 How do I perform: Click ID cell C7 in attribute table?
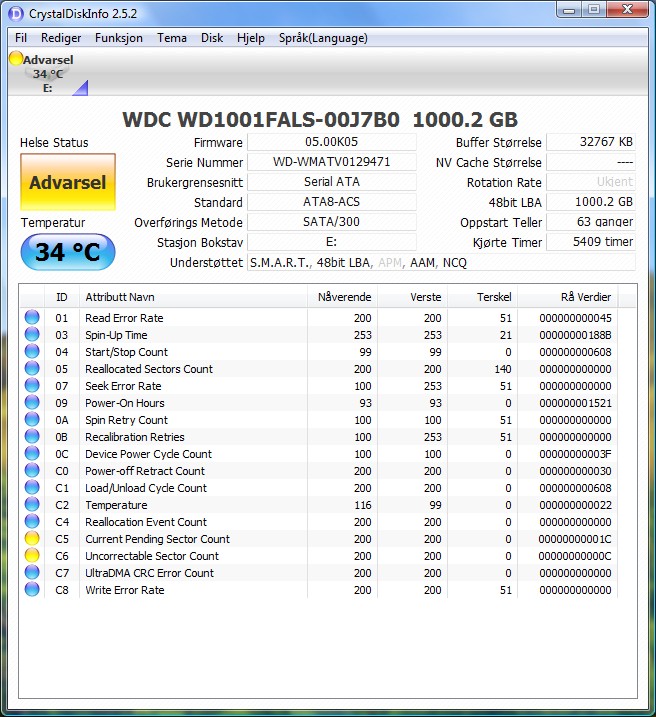tap(62, 573)
